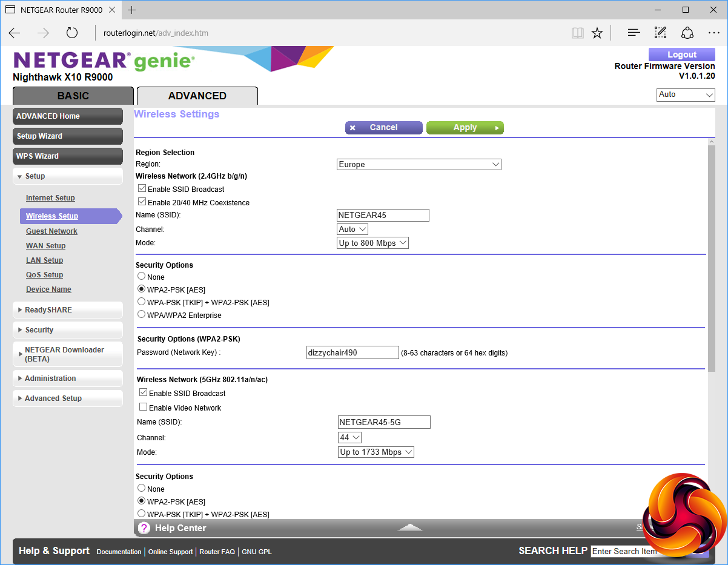This screenshot has height=565, width=728.
Task: Click the web note pen icon
Action: coord(660,33)
